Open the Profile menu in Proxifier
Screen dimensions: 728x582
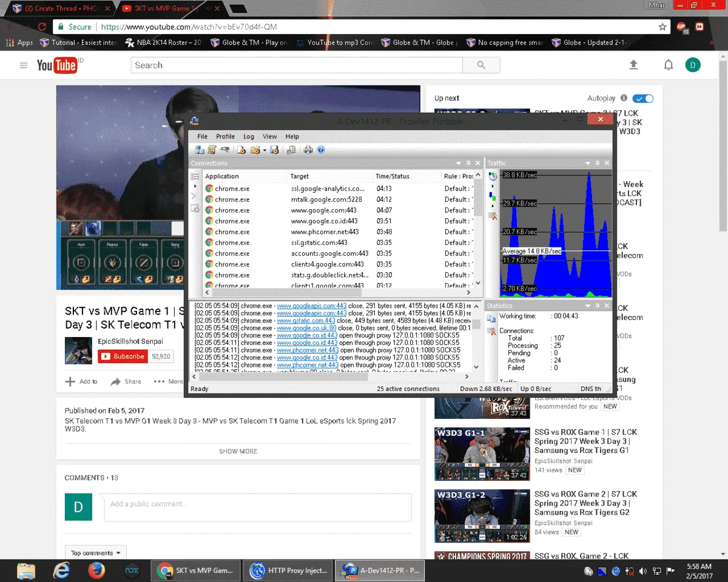click(225, 136)
